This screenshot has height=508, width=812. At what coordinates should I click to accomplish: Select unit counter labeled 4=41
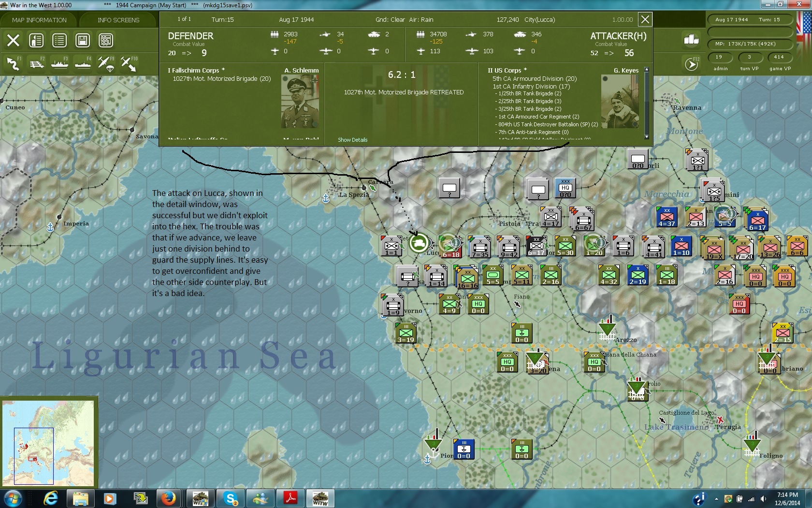653,246
